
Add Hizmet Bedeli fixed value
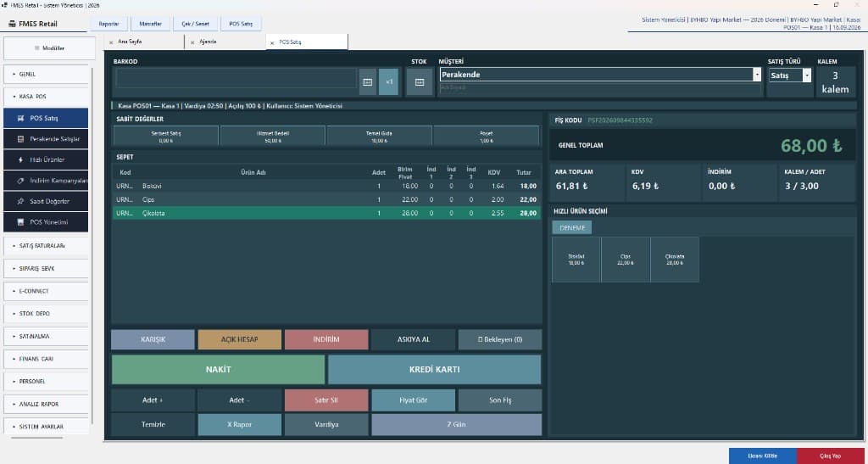point(273,137)
